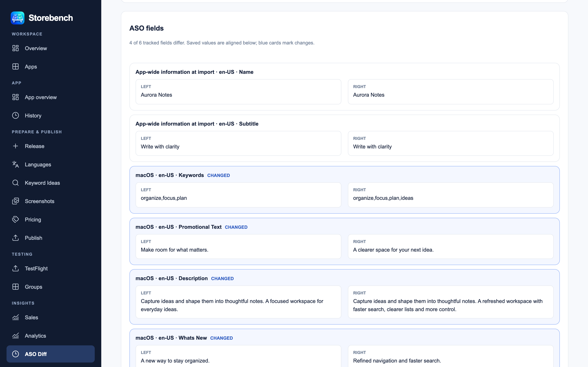
Task: Click the Publish upload icon
Action: [16, 238]
